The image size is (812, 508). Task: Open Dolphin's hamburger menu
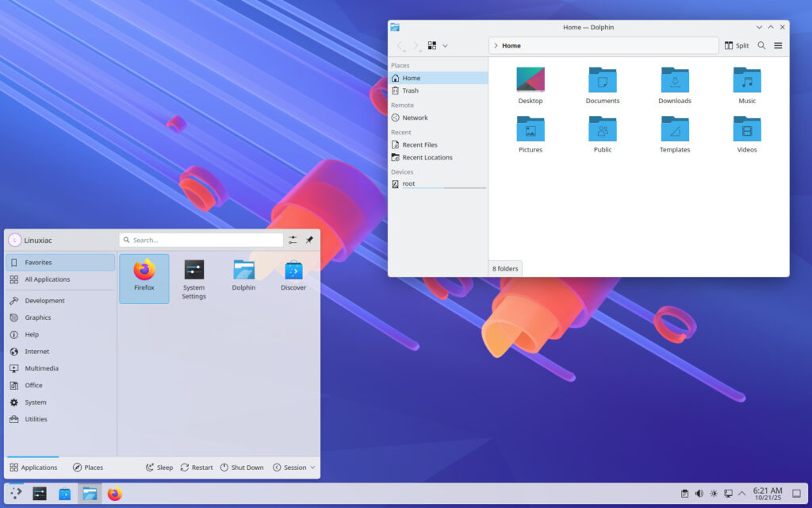778,45
